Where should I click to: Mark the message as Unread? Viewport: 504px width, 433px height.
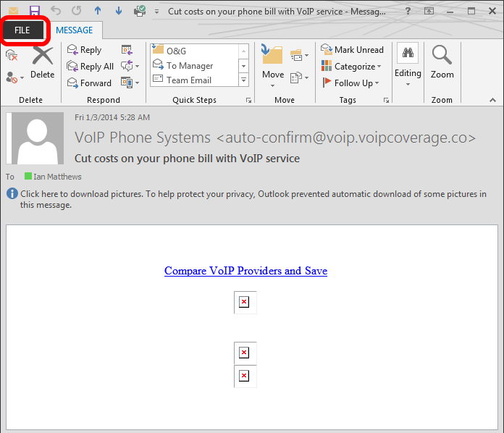point(352,50)
